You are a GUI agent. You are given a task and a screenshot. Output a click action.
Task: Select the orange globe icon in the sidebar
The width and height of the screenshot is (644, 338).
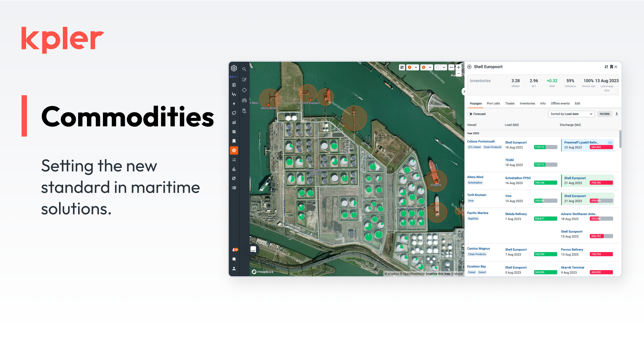click(234, 151)
